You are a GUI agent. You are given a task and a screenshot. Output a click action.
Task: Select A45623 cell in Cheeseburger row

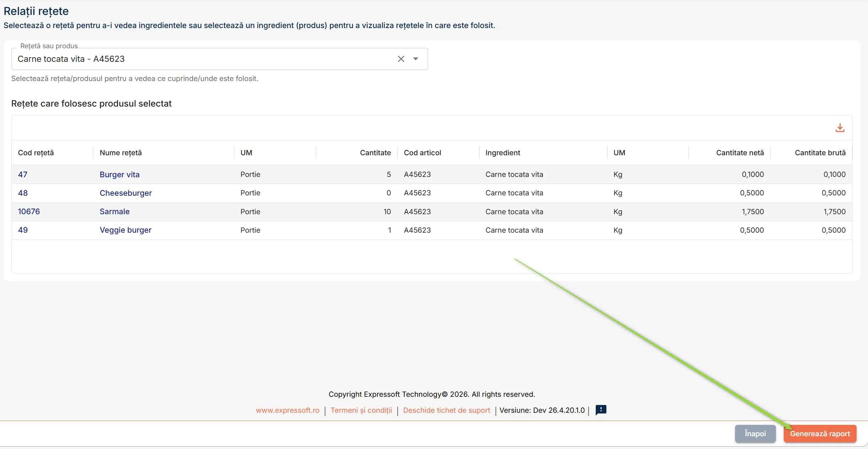point(417,193)
